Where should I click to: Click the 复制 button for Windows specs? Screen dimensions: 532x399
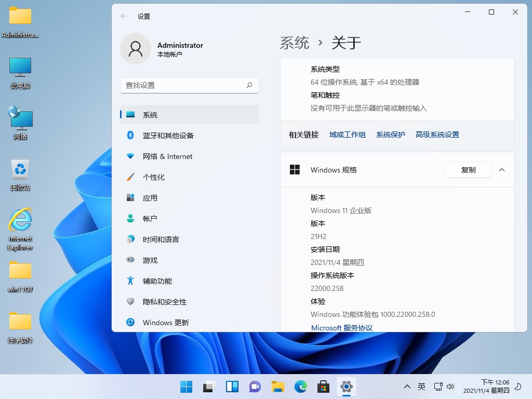468,170
